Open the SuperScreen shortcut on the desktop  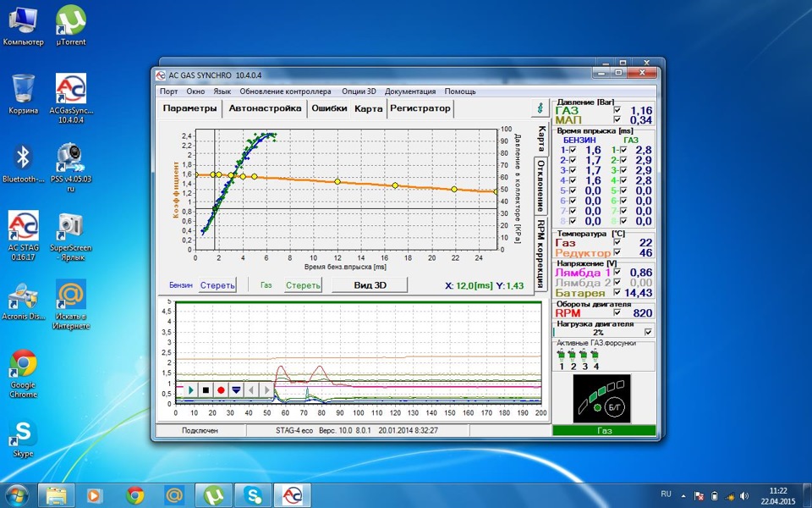tap(71, 236)
